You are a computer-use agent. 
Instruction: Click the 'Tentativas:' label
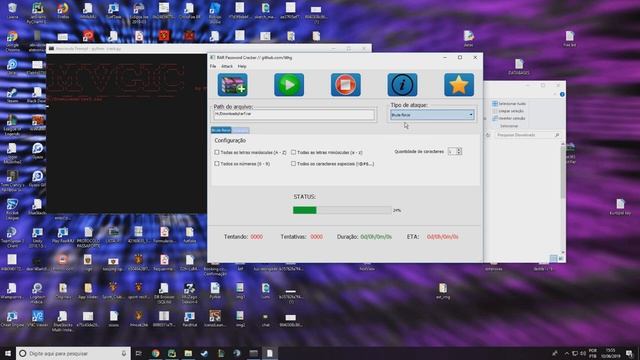coord(293,237)
